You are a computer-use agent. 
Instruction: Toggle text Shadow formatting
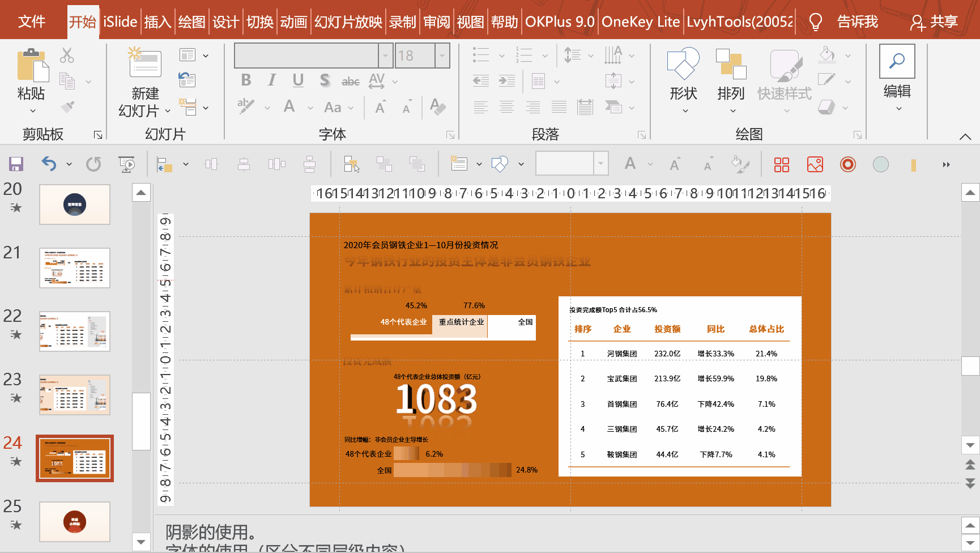[x=325, y=80]
